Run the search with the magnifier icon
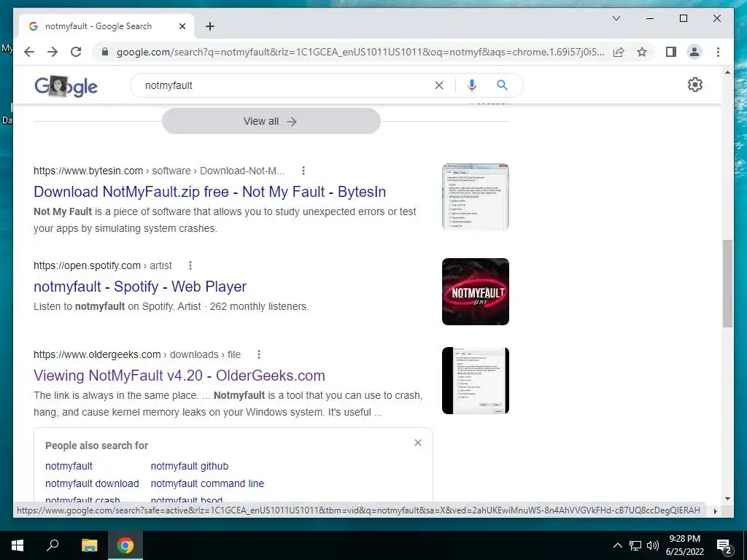747x560 pixels. [x=502, y=85]
